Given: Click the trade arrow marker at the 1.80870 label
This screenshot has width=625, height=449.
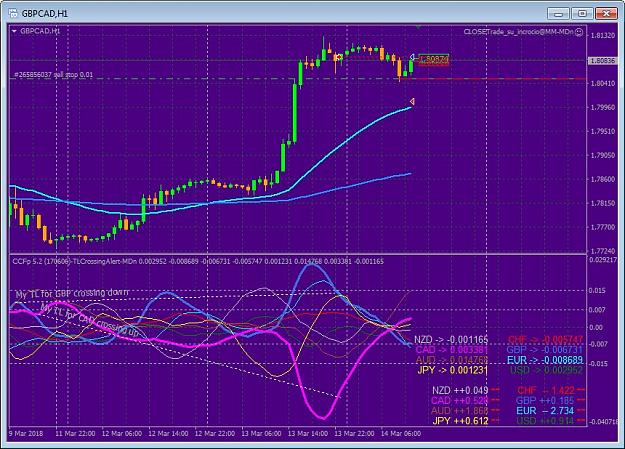Looking at the screenshot, I should [x=413, y=57].
